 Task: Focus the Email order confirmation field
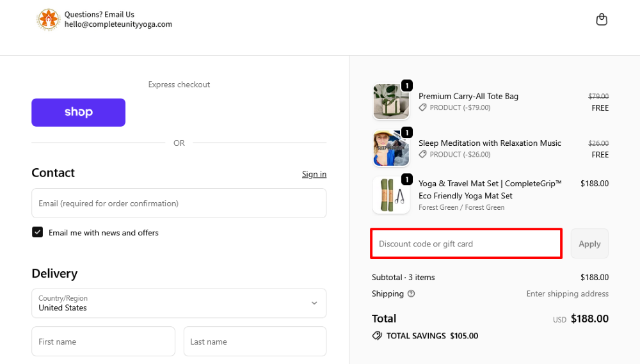[179, 203]
